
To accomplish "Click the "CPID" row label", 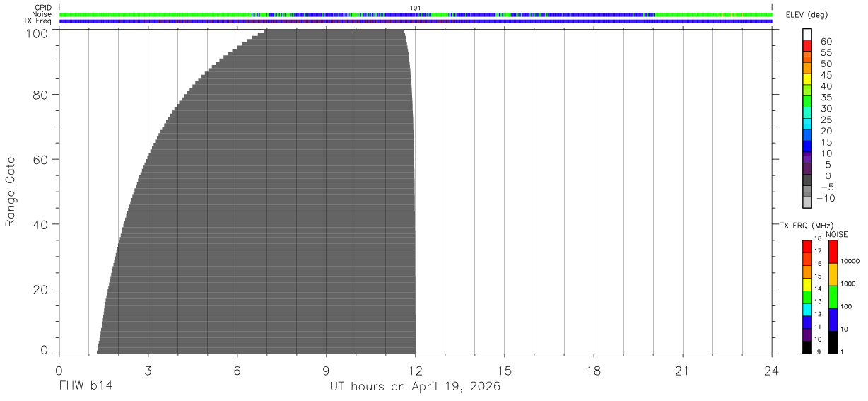I will [x=43, y=8].
